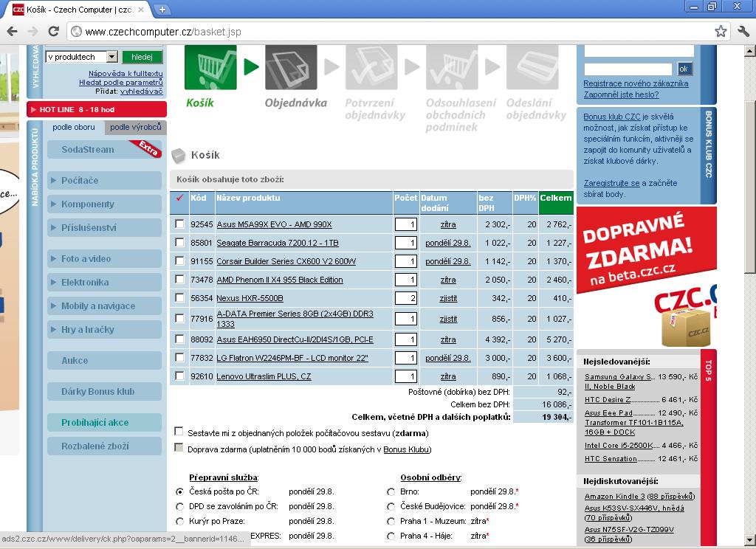Click the Objednávka step icon
The image size is (756, 549).
(291, 67)
